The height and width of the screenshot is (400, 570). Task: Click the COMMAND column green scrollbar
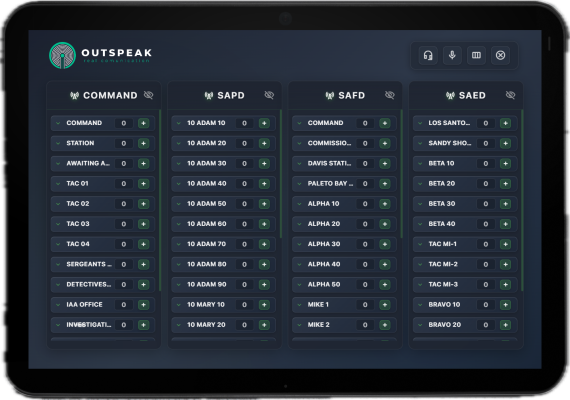(160, 200)
